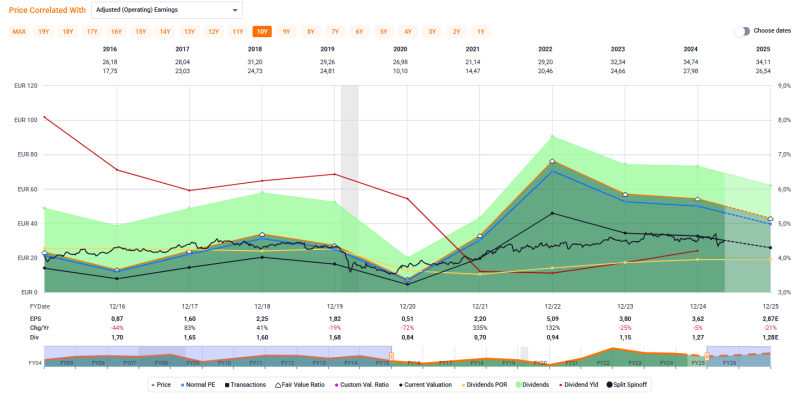Click the Dividend Yld red point at 12/24
The height and width of the screenshot is (393, 800).
697,251
